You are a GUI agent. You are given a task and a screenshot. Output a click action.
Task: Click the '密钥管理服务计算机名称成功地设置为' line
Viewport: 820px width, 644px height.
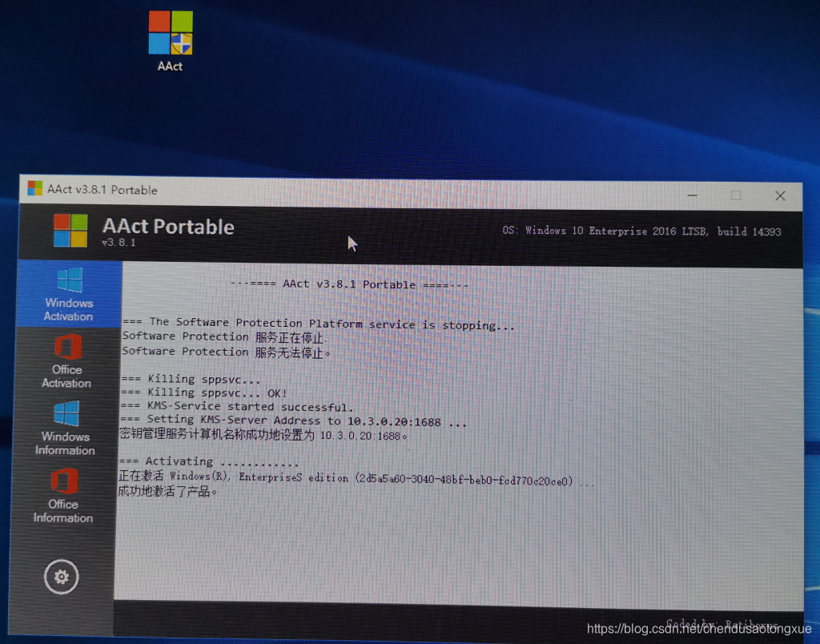pos(263,435)
